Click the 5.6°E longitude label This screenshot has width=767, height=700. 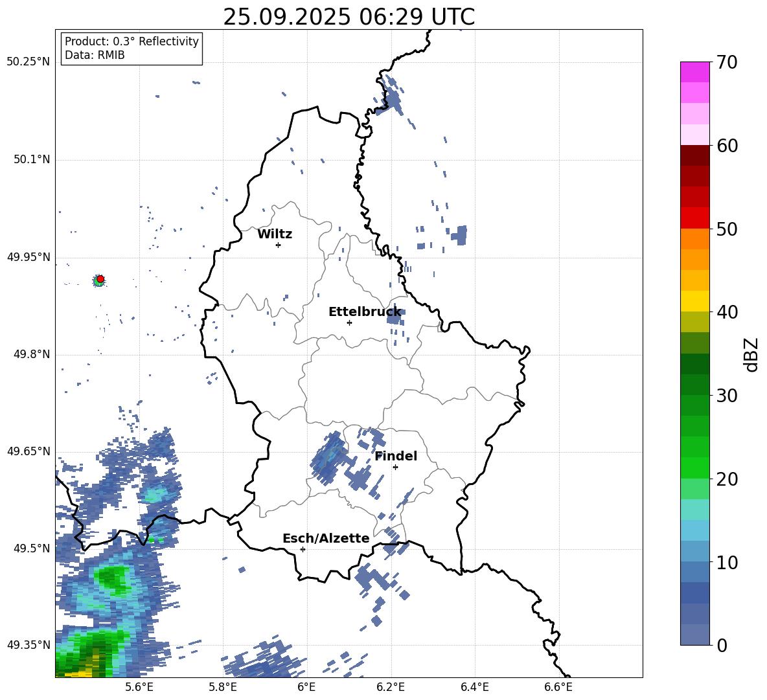tap(139, 687)
